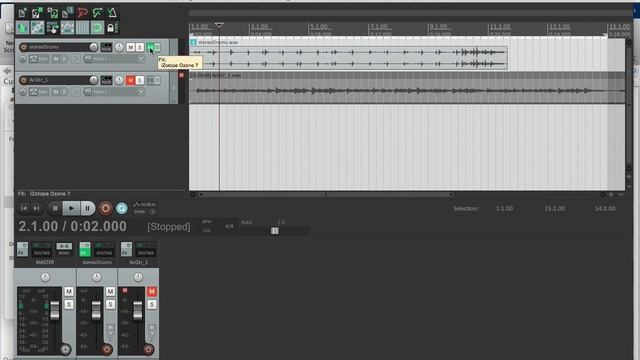This screenshot has width=640, height=360.
Task: Toggle grid lines toolbar button
Action: pos(82,28)
